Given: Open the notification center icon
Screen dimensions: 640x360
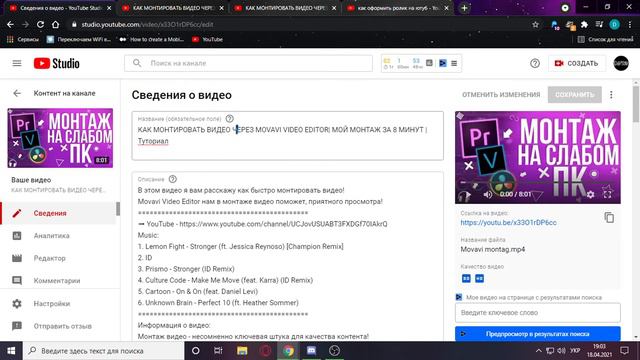Looking at the screenshot, I should point(624,351).
